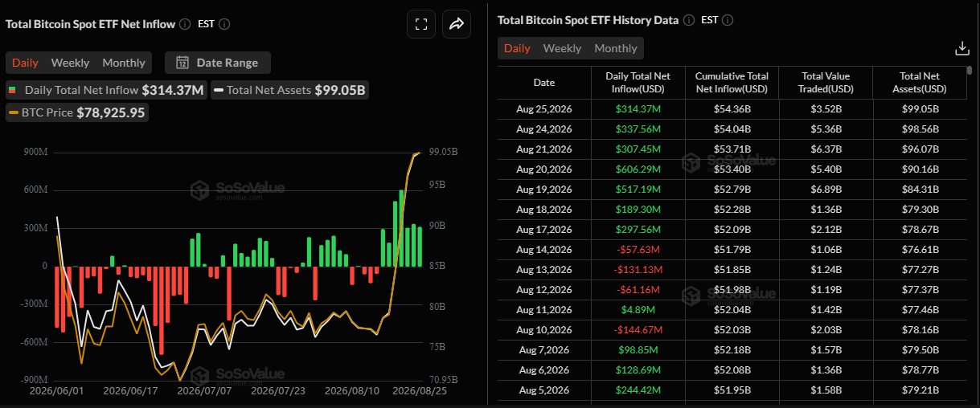The image size is (980, 408).
Task: Click the -$57.63M outflow cell
Action: (x=638, y=249)
